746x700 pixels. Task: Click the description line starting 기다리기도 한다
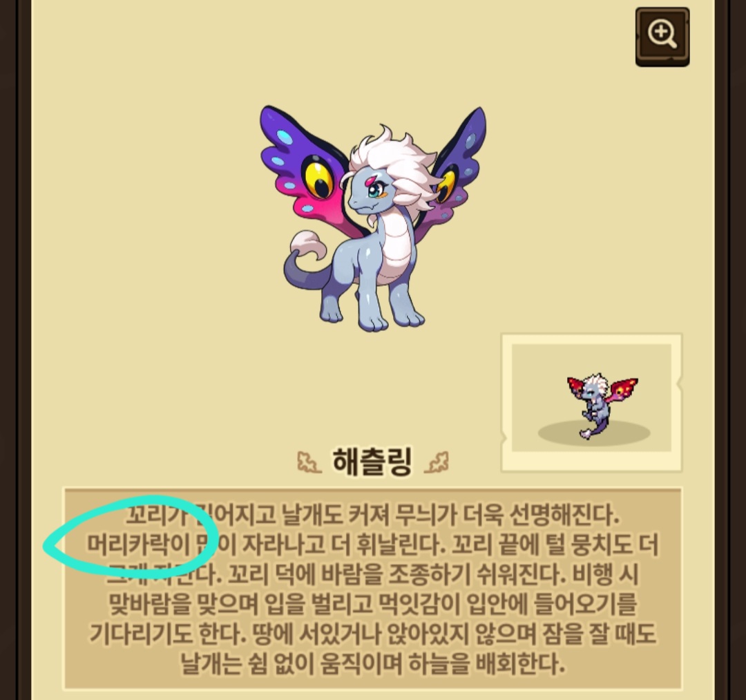click(372, 634)
